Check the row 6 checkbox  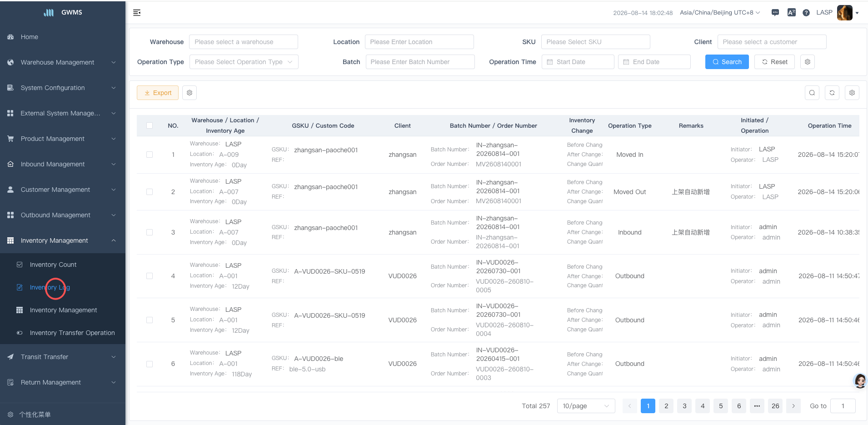point(150,364)
